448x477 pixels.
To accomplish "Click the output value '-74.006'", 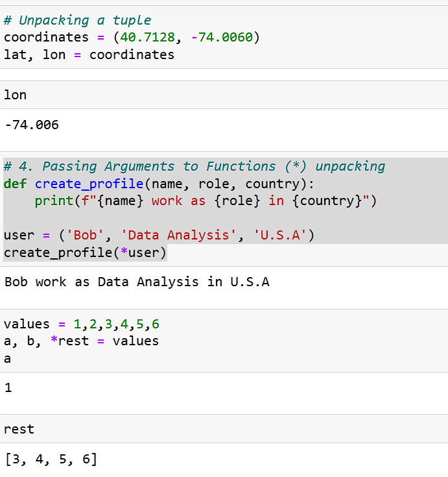I will (32, 125).
